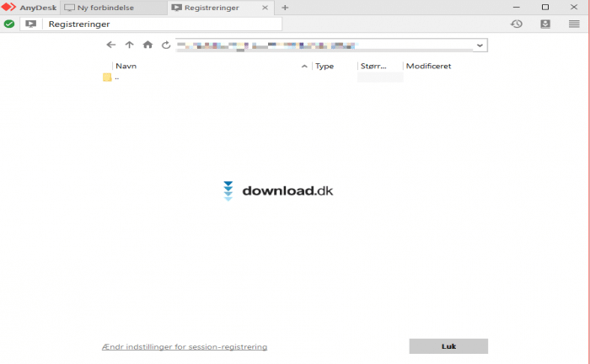Click the Luk button
The height and width of the screenshot is (364, 590).
[x=448, y=346]
